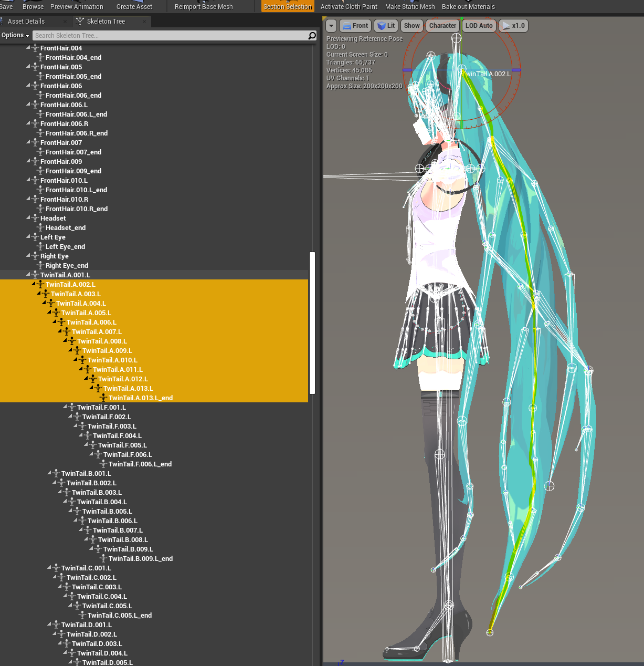
Task: Open the Options dropdown
Action: click(15, 35)
